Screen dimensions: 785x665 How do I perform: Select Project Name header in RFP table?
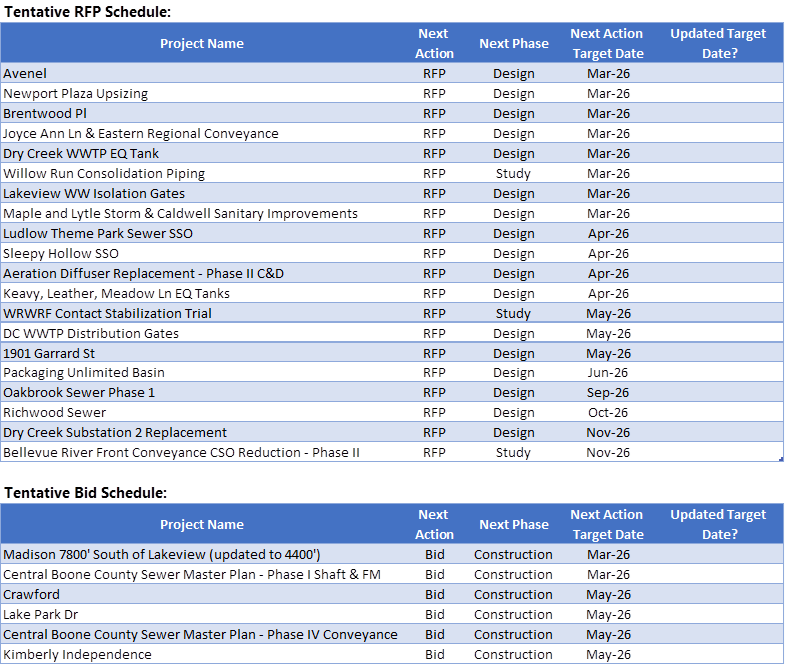click(x=201, y=43)
